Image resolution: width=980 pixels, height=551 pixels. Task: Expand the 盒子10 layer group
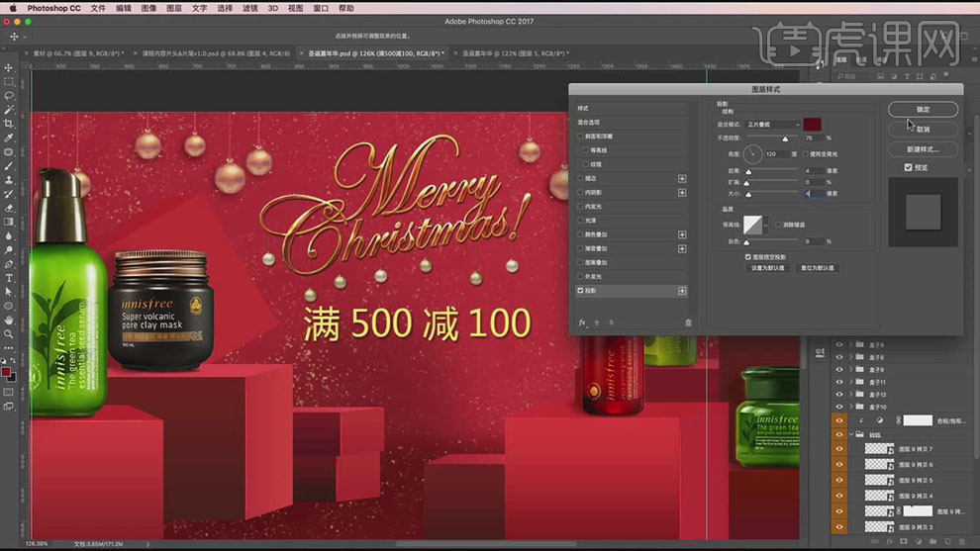point(850,407)
